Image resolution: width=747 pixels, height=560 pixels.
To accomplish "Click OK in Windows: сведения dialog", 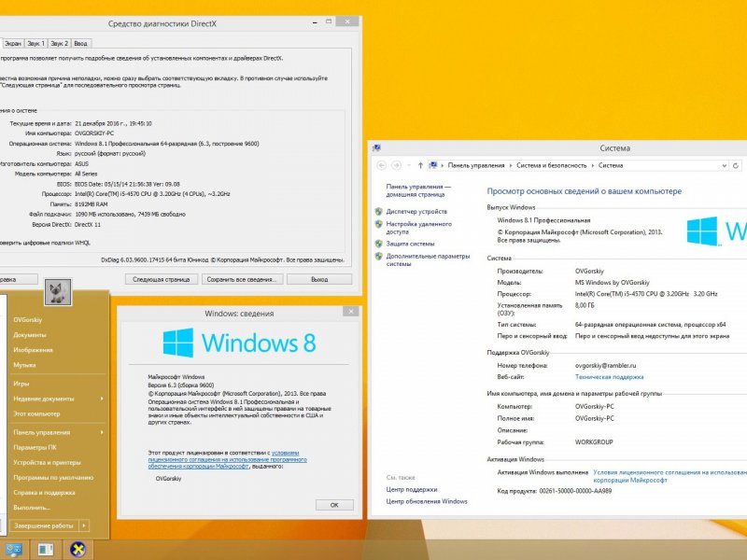I will pyautogui.click(x=334, y=505).
